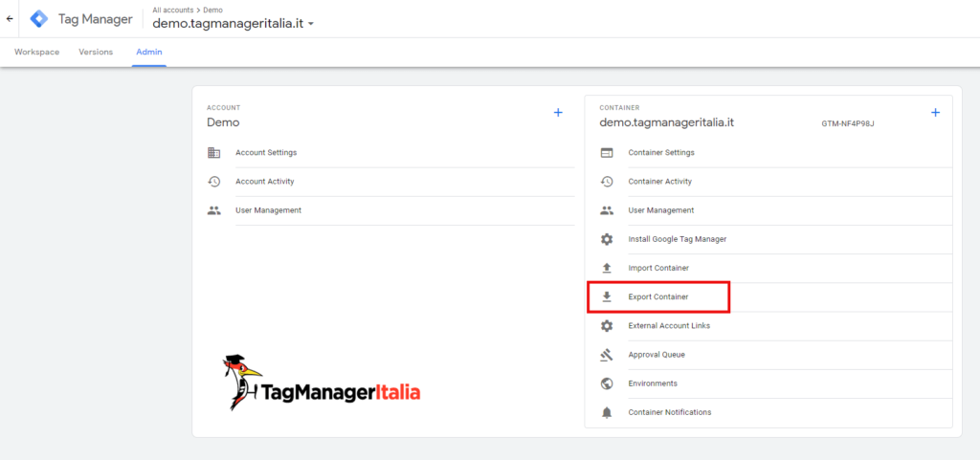980x460 pixels.
Task: Open Container Settings
Action: [x=661, y=152]
